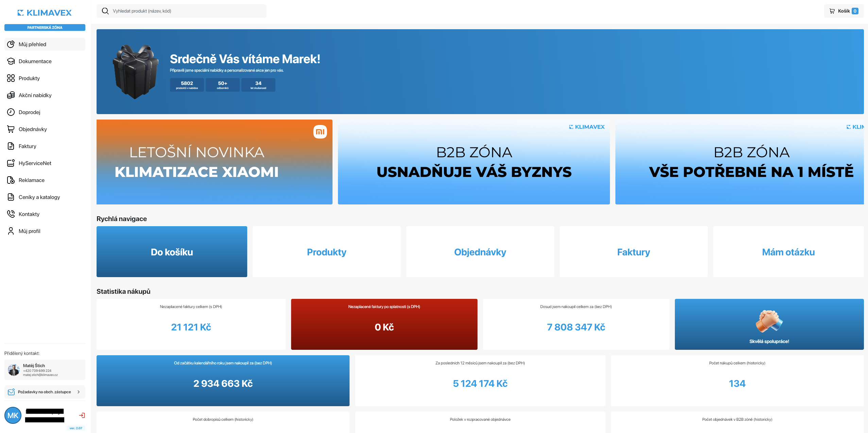Focus the product search input field
Screen dimensions: 868x433
pos(182,11)
